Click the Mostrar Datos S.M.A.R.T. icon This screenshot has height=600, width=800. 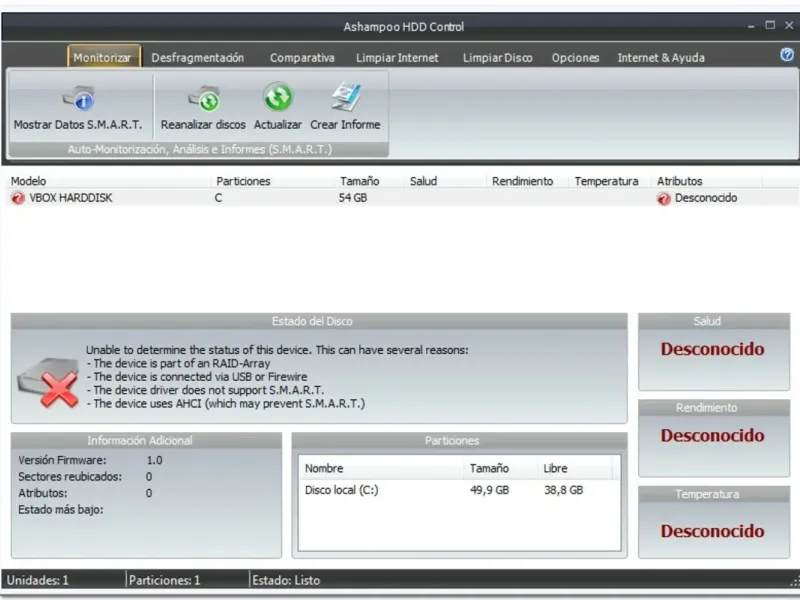78,98
